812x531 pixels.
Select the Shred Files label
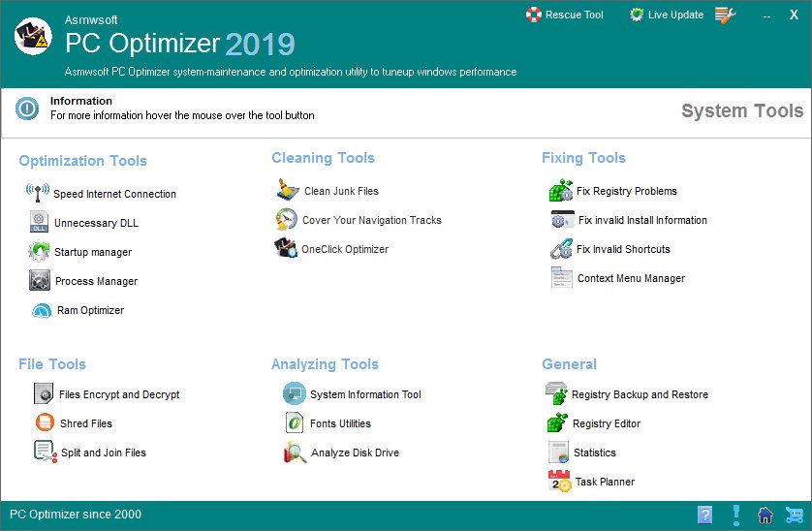[86, 423]
